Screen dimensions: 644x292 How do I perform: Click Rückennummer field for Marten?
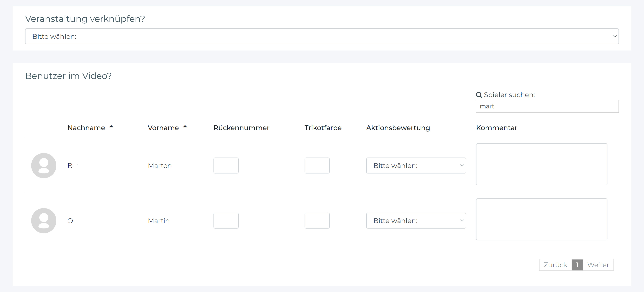pos(226,165)
